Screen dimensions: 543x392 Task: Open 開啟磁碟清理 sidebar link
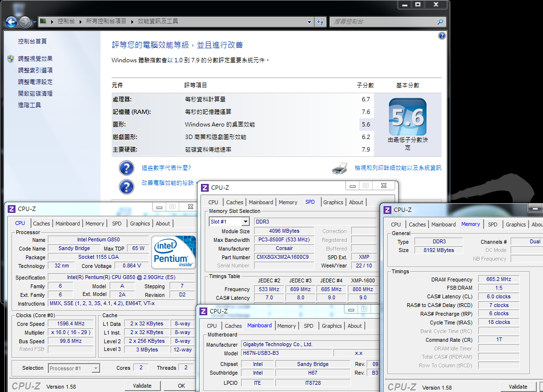tap(35, 94)
